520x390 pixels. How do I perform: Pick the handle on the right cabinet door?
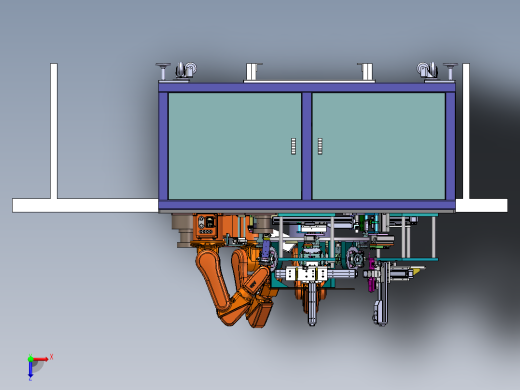pyautogui.click(x=320, y=146)
